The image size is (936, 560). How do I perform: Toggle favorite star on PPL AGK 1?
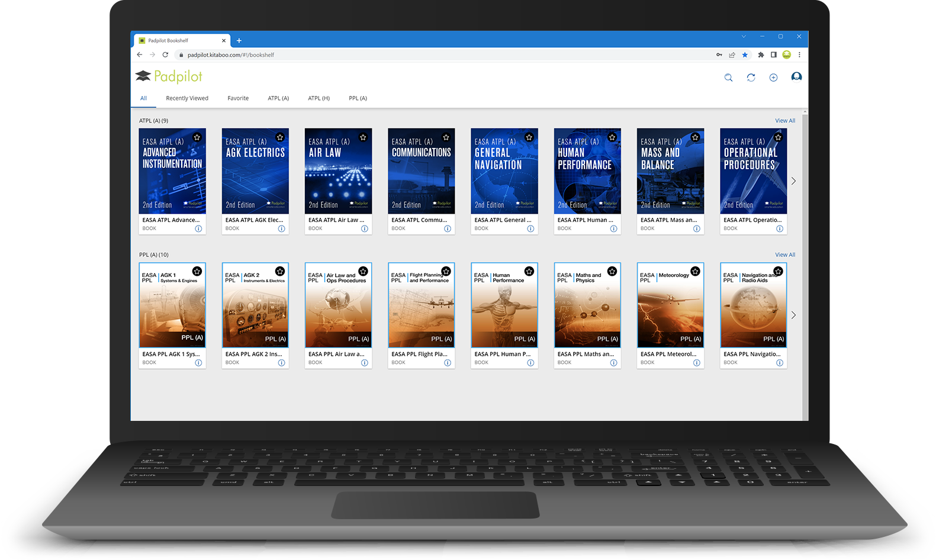(x=197, y=271)
